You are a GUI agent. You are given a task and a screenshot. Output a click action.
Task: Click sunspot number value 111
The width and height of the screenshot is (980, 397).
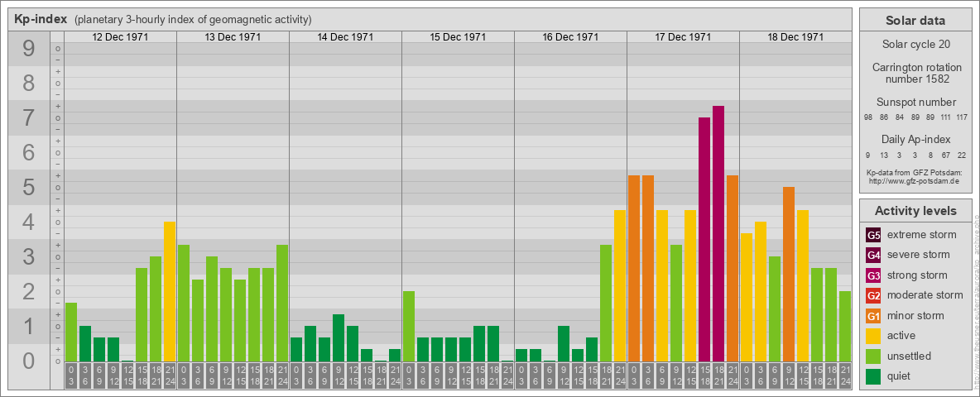coord(945,118)
